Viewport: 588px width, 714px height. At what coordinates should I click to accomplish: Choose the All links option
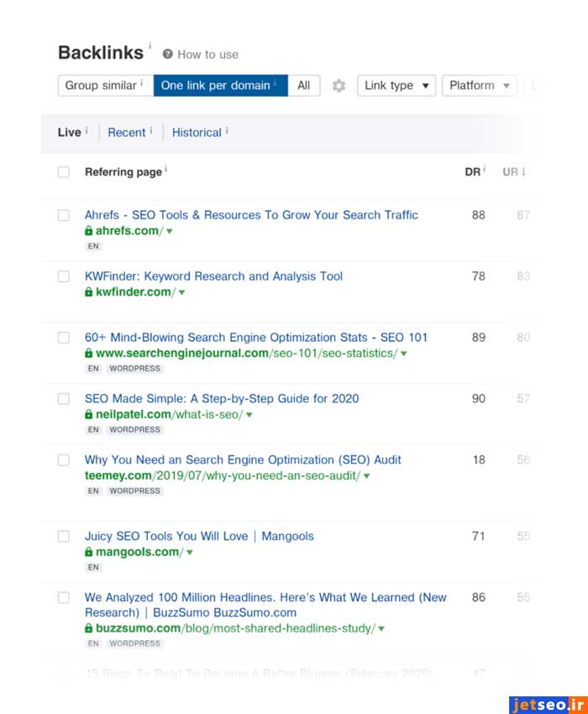pos(303,86)
